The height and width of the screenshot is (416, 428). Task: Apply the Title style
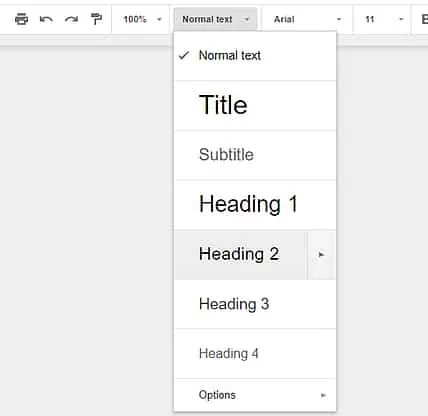(x=255, y=105)
